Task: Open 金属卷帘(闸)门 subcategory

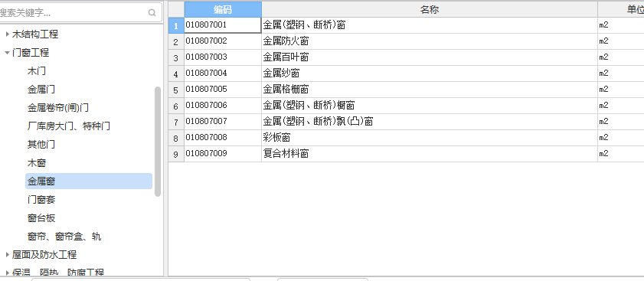Action: point(58,108)
